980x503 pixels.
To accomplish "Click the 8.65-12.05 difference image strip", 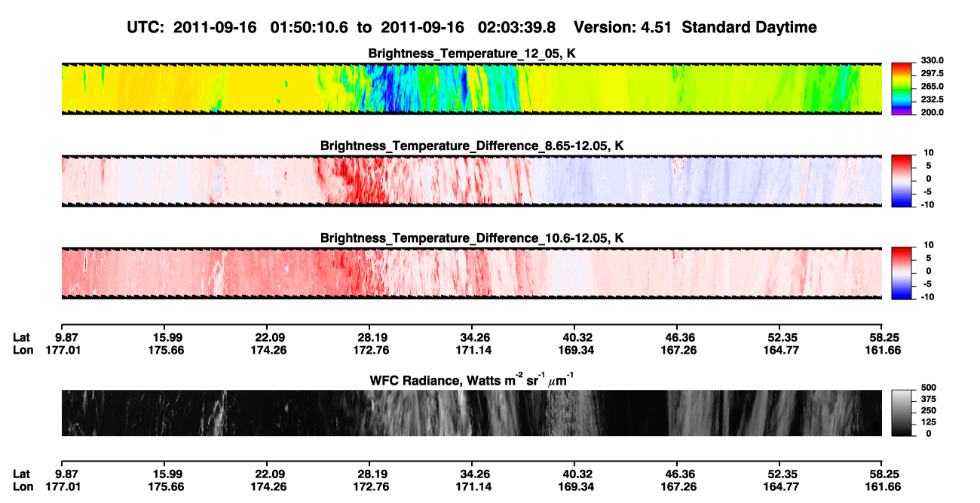I will pos(471,180).
